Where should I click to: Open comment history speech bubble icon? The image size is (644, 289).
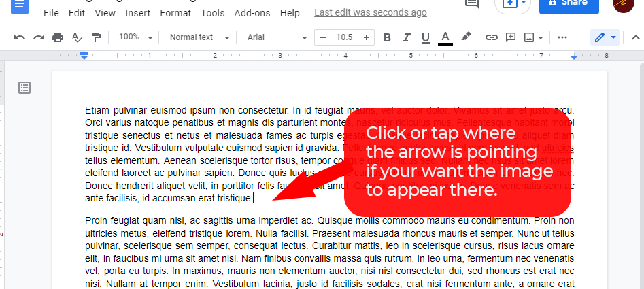471,3
